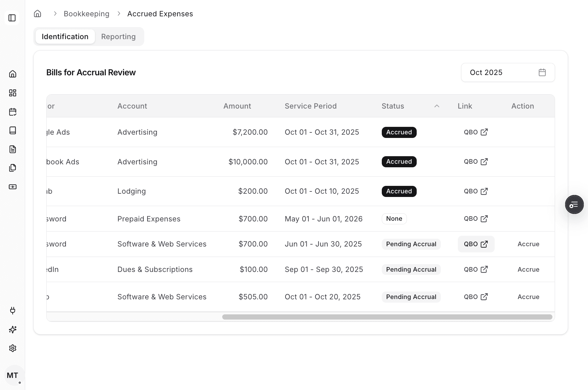Screen dimensions: 588x390
Task: Switch to the Reporting tab
Action: 118,37
